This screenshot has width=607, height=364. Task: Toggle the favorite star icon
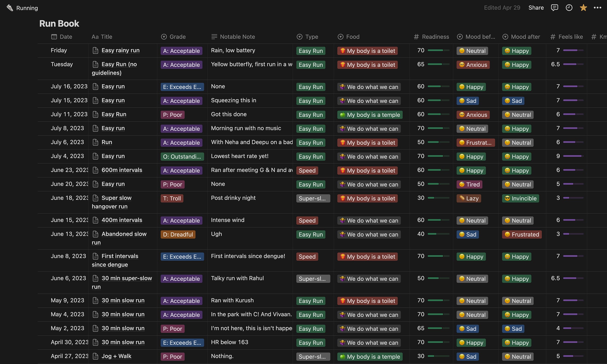click(583, 8)
